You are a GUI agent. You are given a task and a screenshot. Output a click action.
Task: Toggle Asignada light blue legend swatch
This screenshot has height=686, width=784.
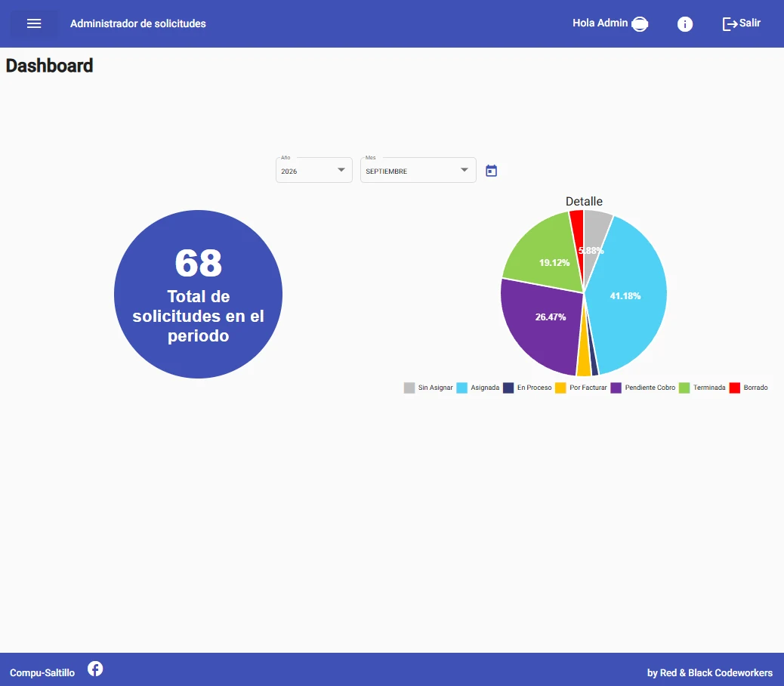(462, 388)
